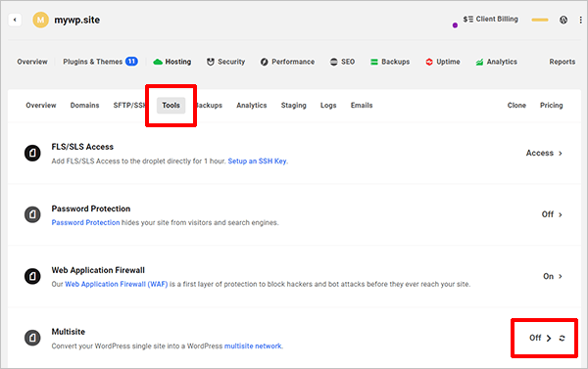Click the back arrow button beside mywp.site
Screen dimensions: 588x369
[x=15, y=20]
